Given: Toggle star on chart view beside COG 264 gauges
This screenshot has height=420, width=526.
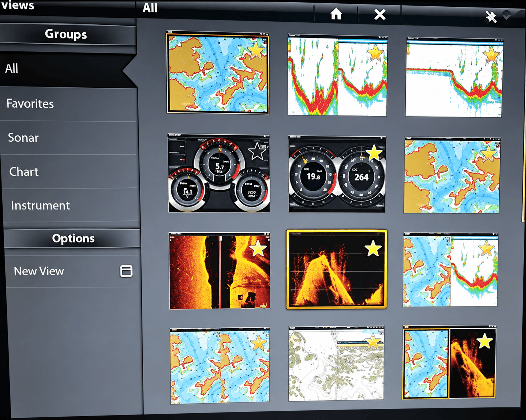Looking at the screenshot, I should pos(488,153).
